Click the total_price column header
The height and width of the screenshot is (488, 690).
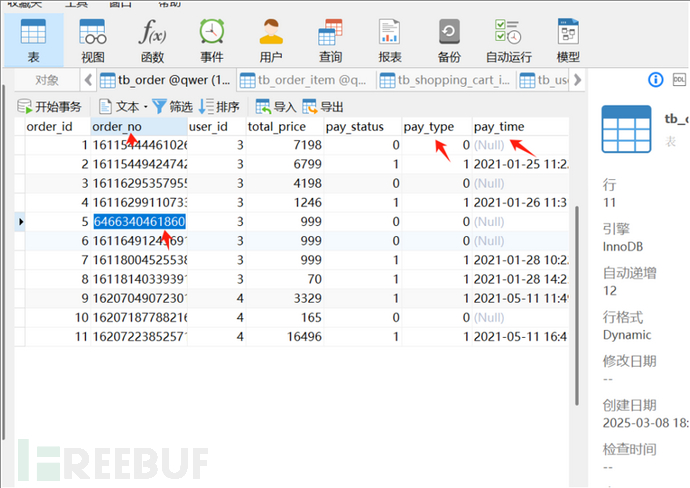pyautogui.click(x=285, y=127)
